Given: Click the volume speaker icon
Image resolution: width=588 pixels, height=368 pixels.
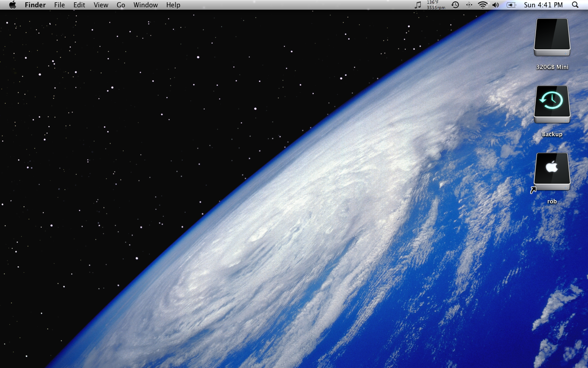Looking at the screenshot, I should pyautogui.click(x=496, y=5).
